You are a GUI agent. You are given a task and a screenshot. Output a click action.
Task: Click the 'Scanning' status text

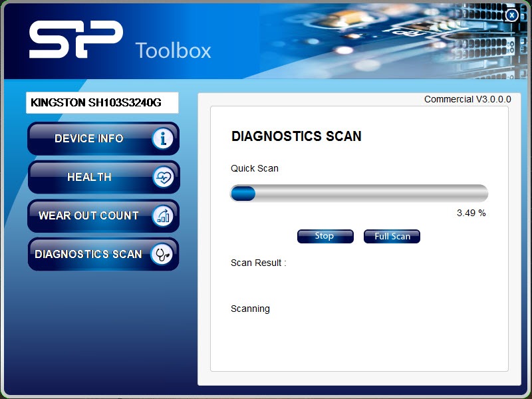251,309
